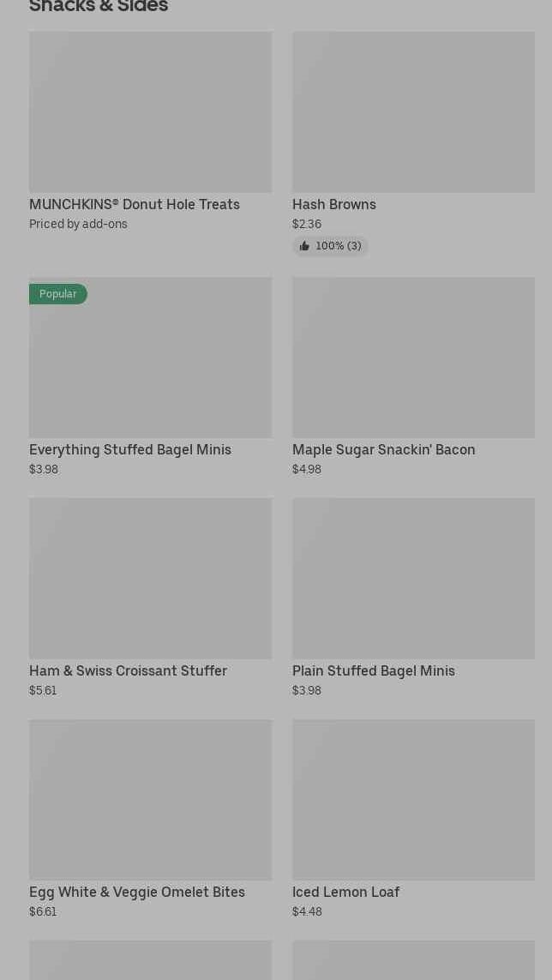Select the Egg White & Veggie Omelet Bites title
Viewport: 552px width, 980px height.
coord(137,892)
